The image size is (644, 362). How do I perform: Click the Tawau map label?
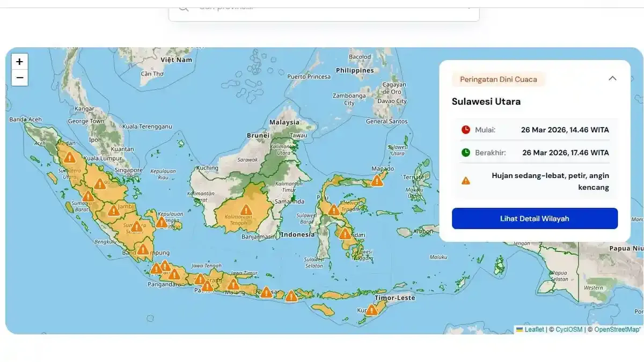(298, 136)
